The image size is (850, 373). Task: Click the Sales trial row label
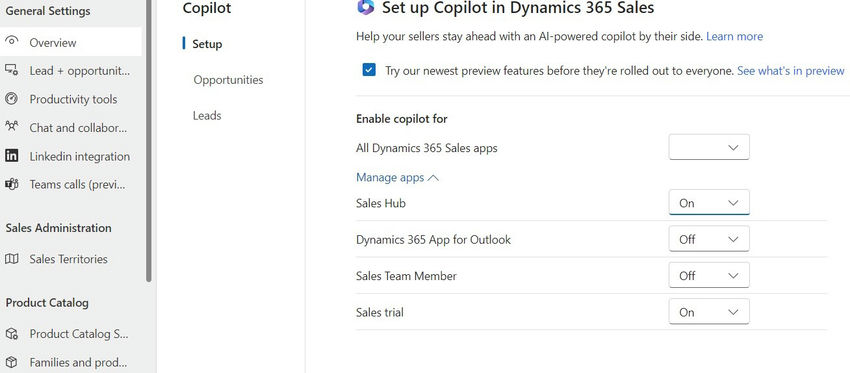click(x=379, y=312)
